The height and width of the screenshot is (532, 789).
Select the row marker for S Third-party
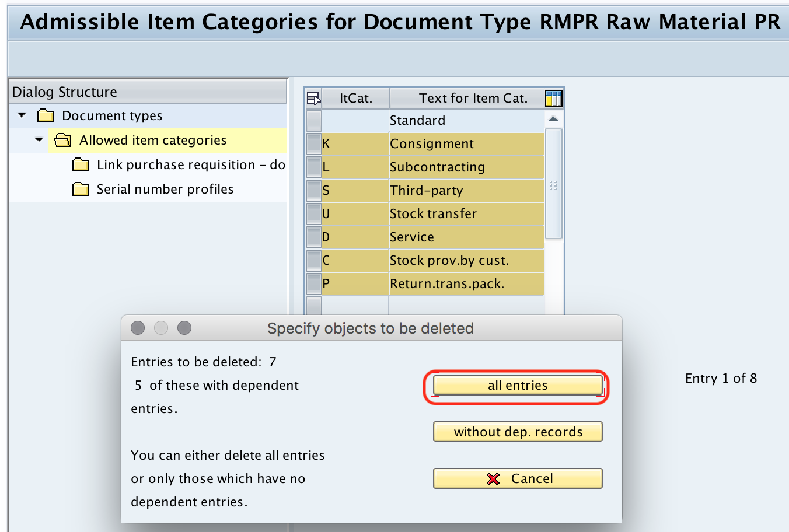coord(313,190)
